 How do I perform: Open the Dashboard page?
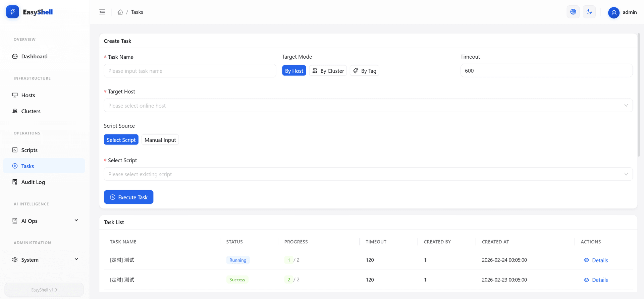point(44,56)
